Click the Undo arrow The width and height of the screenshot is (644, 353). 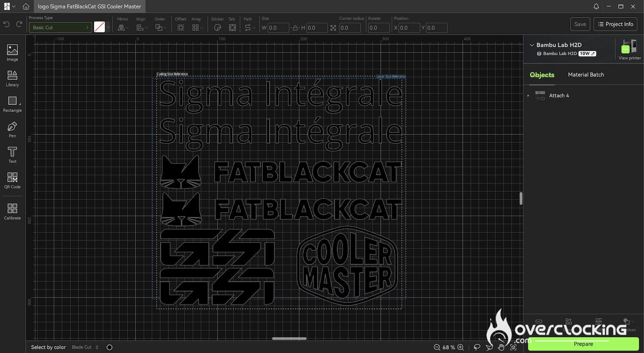click(6, 24)
